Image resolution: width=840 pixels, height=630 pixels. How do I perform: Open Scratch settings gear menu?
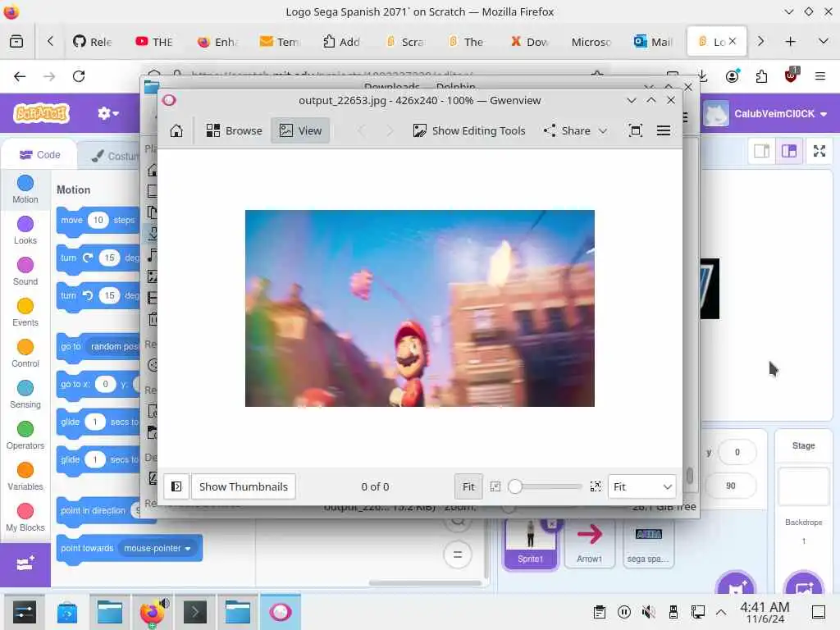point(107,113)
